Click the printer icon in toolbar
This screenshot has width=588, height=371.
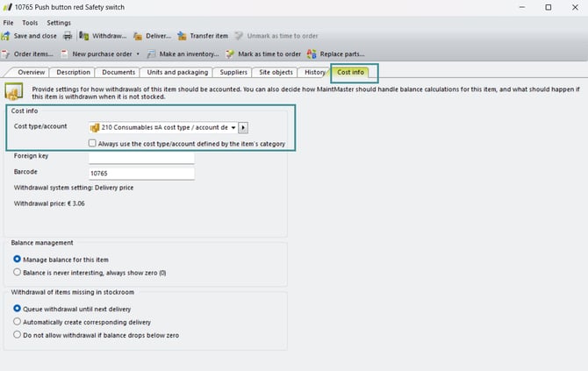point(68,36)
